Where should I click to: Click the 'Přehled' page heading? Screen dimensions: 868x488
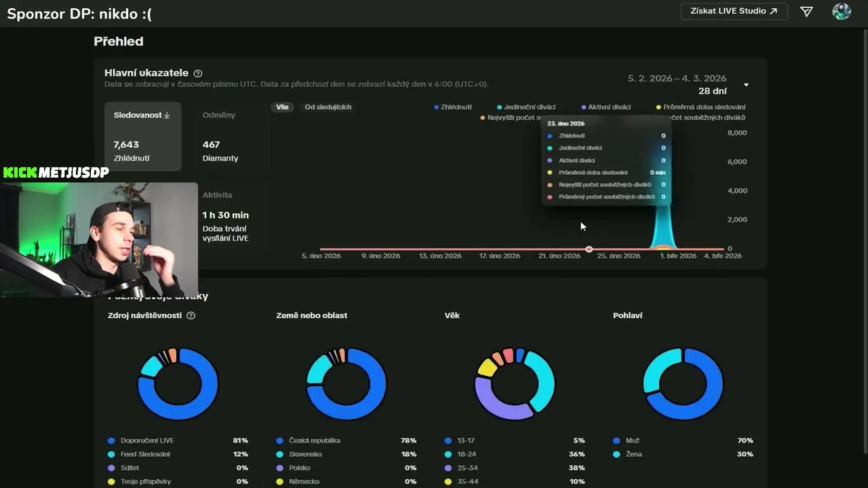point(119,41)
